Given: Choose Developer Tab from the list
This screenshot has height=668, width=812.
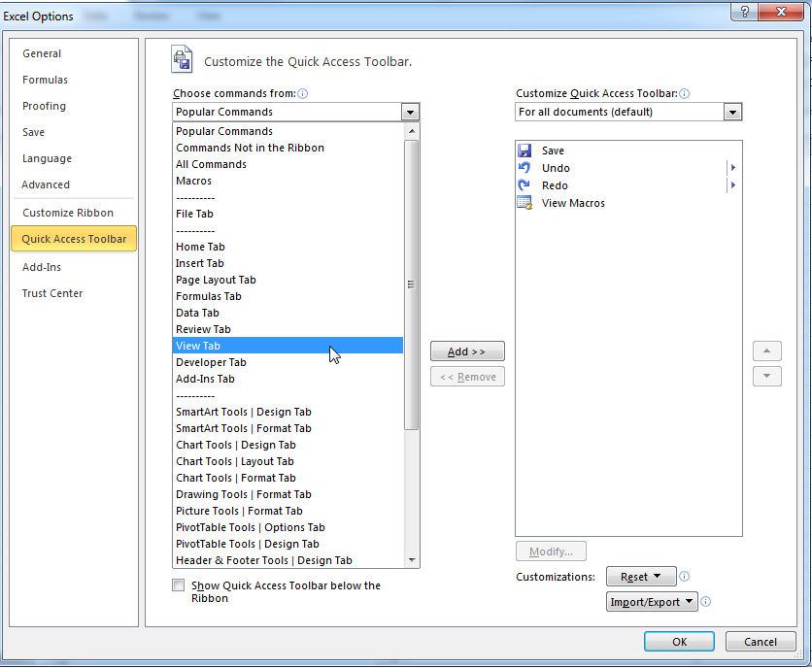Looking at the screenshot, I should tap(288, 362).
